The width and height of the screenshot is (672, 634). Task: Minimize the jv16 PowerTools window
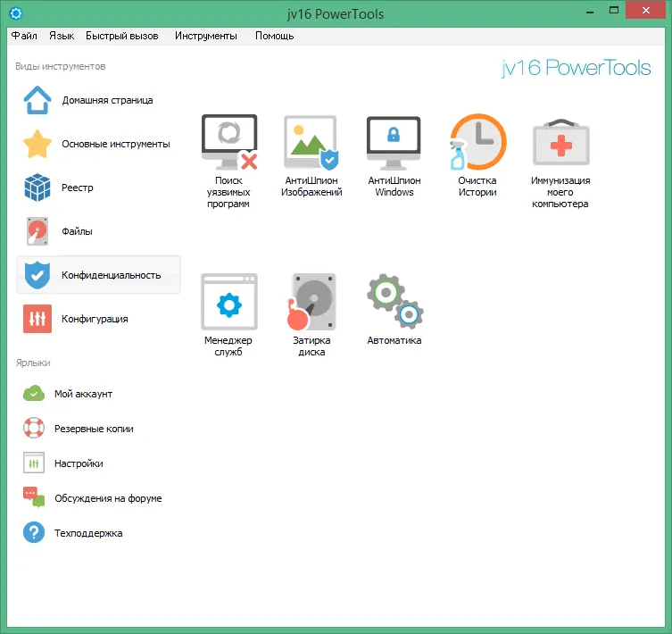pyautogui.click(x=590, y=11)
